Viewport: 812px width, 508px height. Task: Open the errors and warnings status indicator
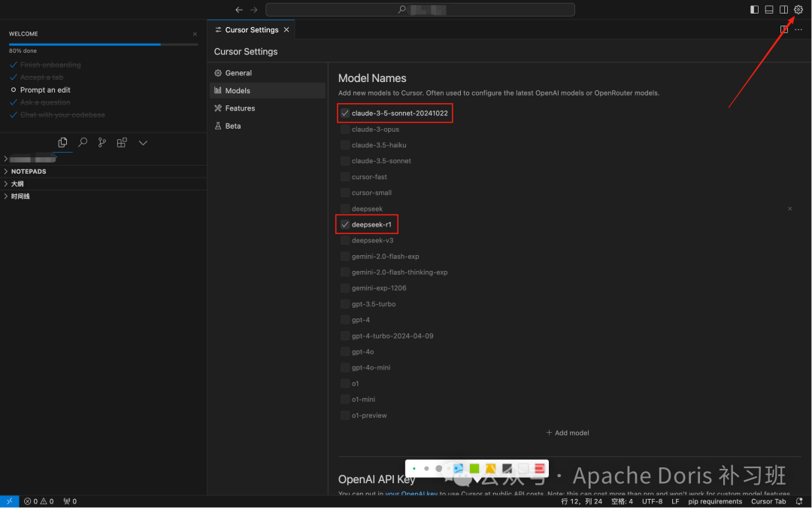click(39, 501)
